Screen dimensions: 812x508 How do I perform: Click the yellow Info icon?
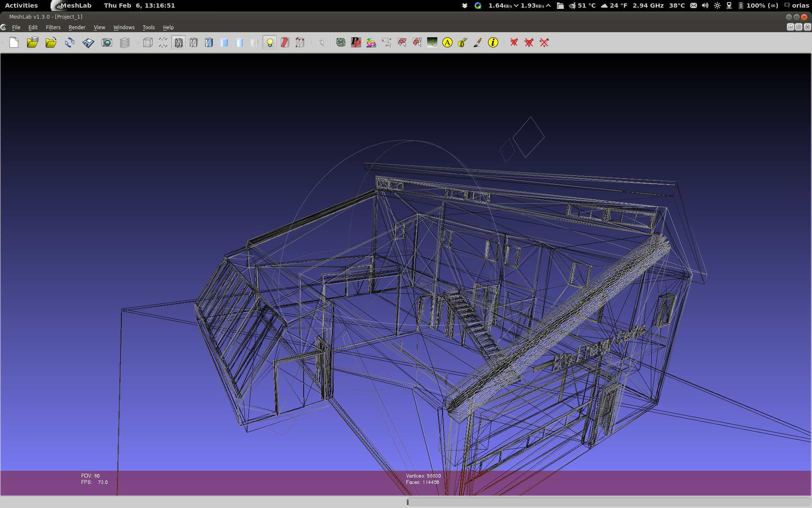pyautogui.click(x=493, y=42)
